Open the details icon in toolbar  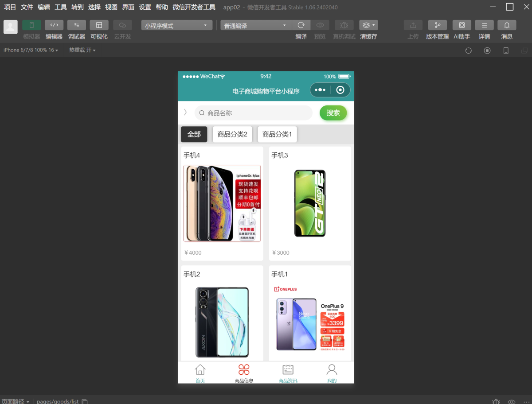[x=484, y=25]
